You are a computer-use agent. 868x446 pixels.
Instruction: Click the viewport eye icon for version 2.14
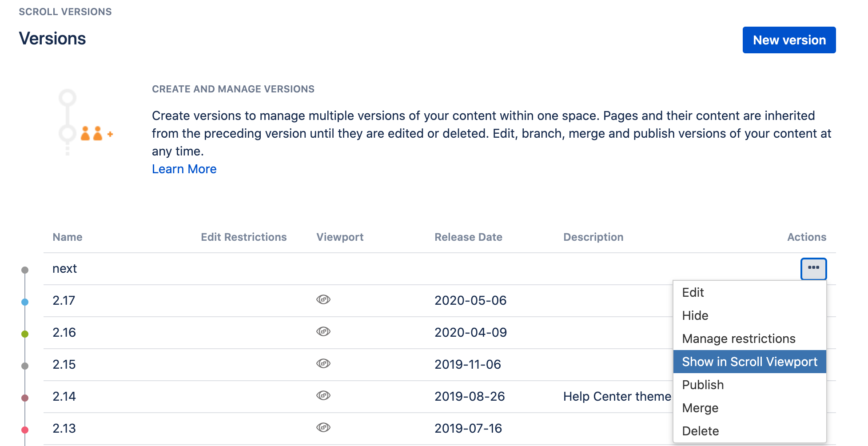pyautogui.click(x=323, y=396)
